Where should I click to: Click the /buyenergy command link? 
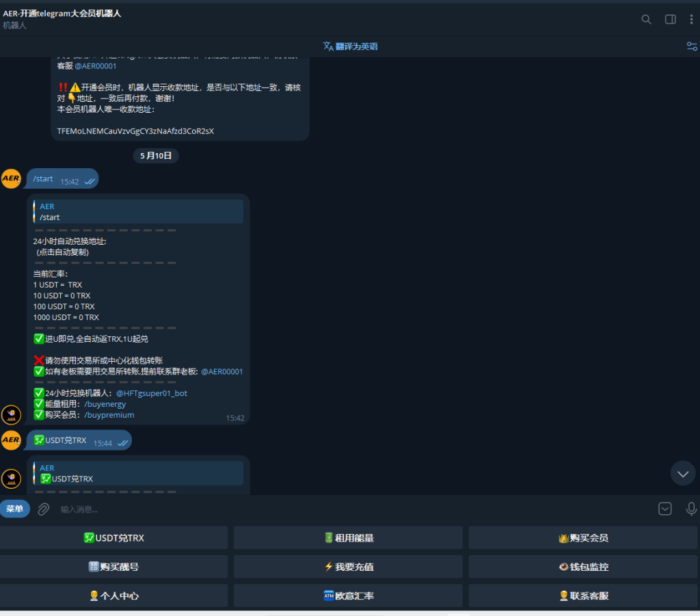tap(105, 404)
